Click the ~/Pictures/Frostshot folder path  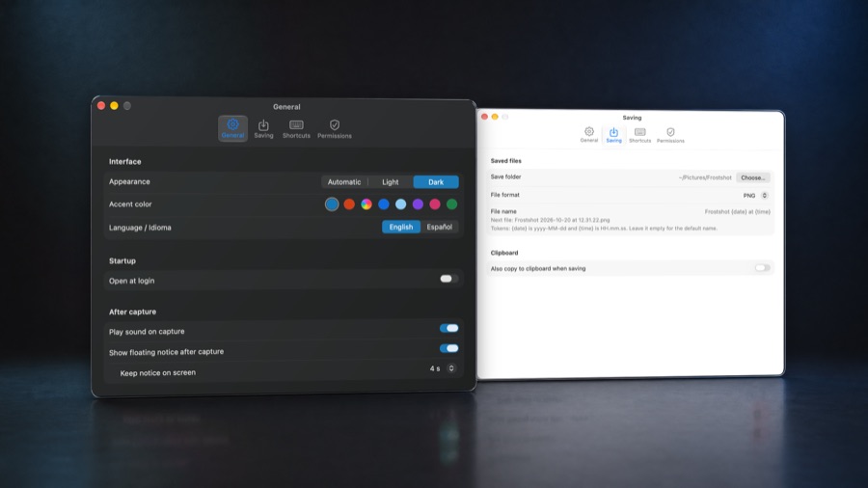705,177
